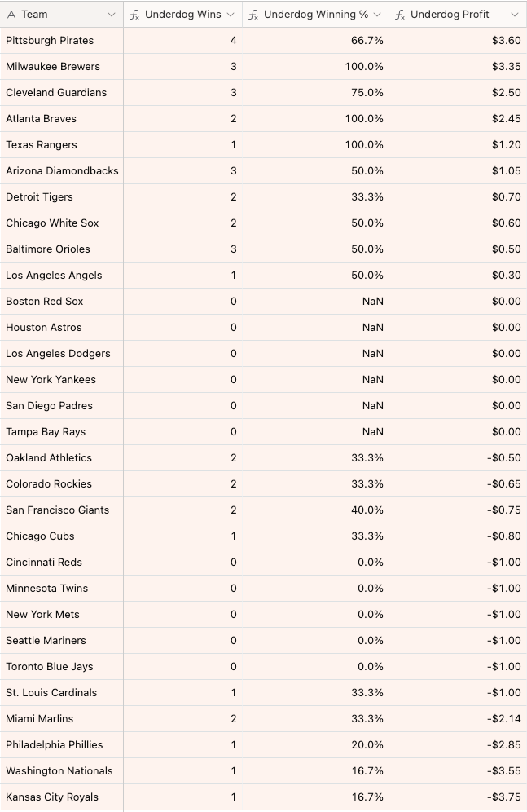527x812 pixels.
Task: Open the Underdog Winning % column dropdown
Action: click(378, 15)
